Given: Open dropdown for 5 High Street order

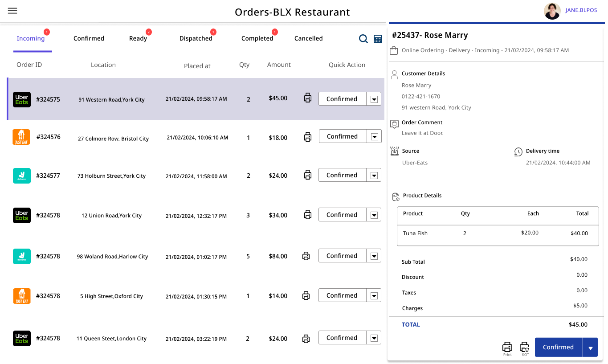Looking at the screenshot, I should pyautogui.click(x=374, y=296).
